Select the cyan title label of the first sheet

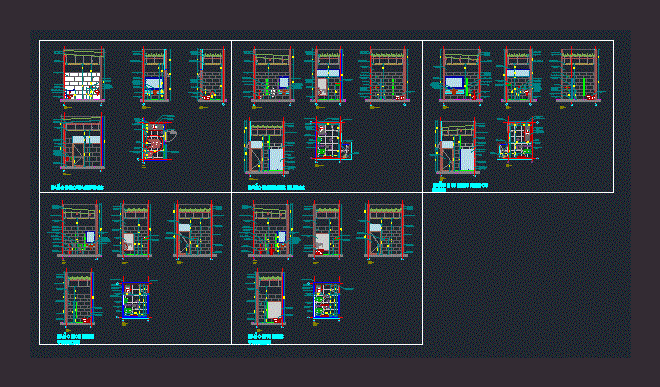pos(77,187)
